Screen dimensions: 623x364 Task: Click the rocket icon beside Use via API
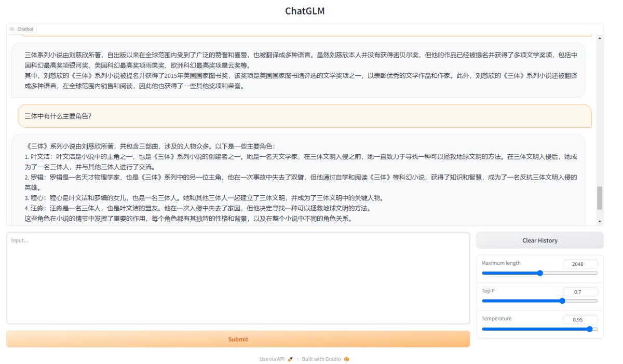tap(291, 359)
